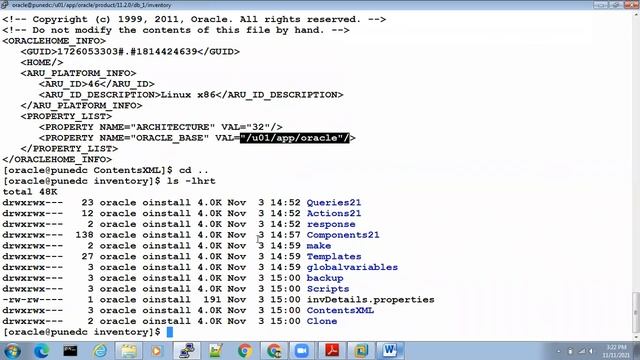Click the Actions21 directory name
Image resolution: width=640 pixels, height=360 pixels.
(333, 213)
